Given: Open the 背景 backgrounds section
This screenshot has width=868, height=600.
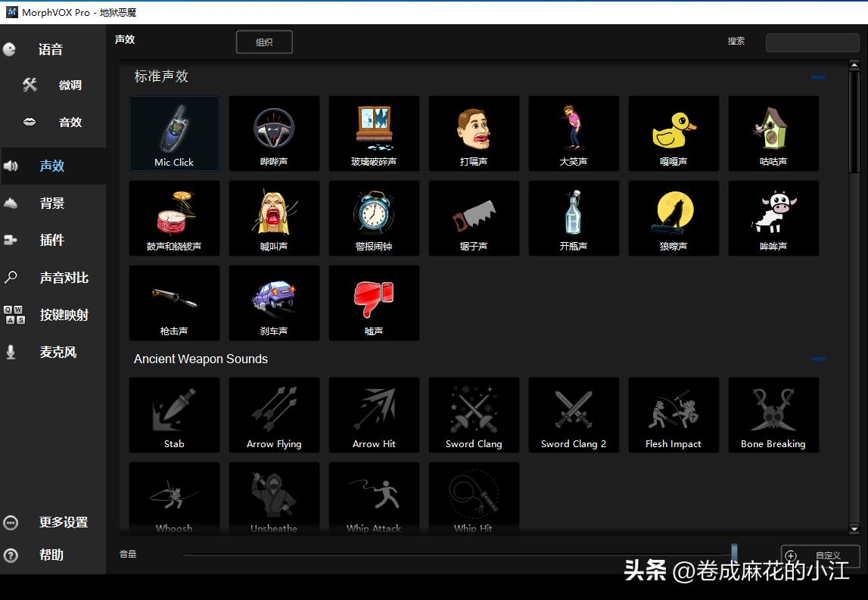Looking at the screenshot, I should click(x=52, y=203).
